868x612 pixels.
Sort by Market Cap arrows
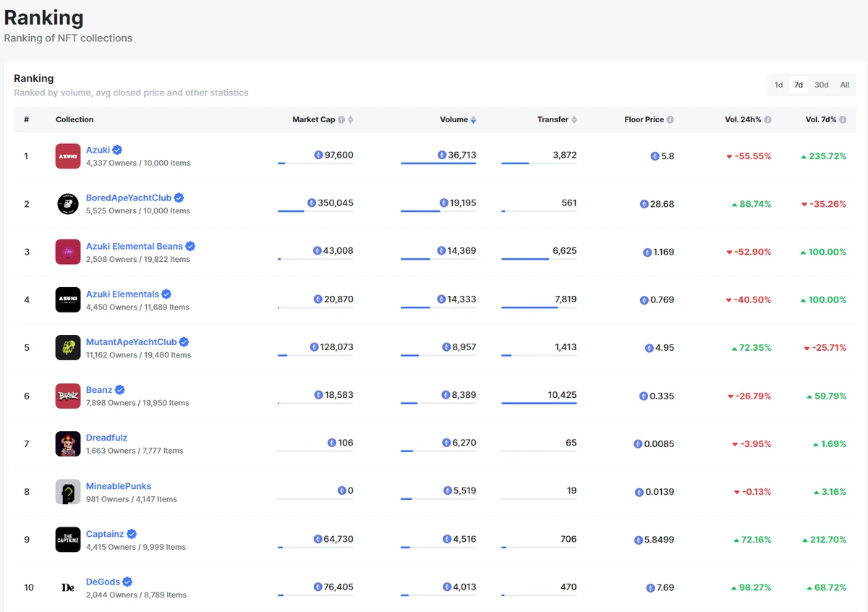pyautogui.click(x=351, y=120)
